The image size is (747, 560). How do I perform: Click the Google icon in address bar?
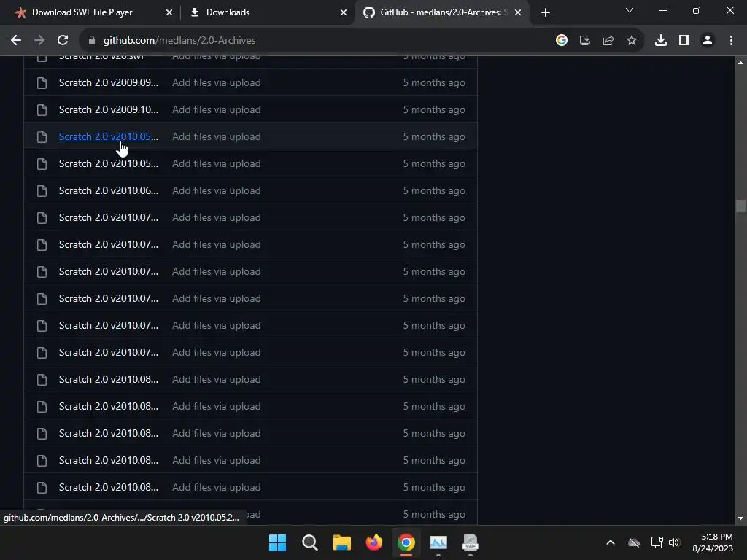pyautogui.click(x=562, y=41)
